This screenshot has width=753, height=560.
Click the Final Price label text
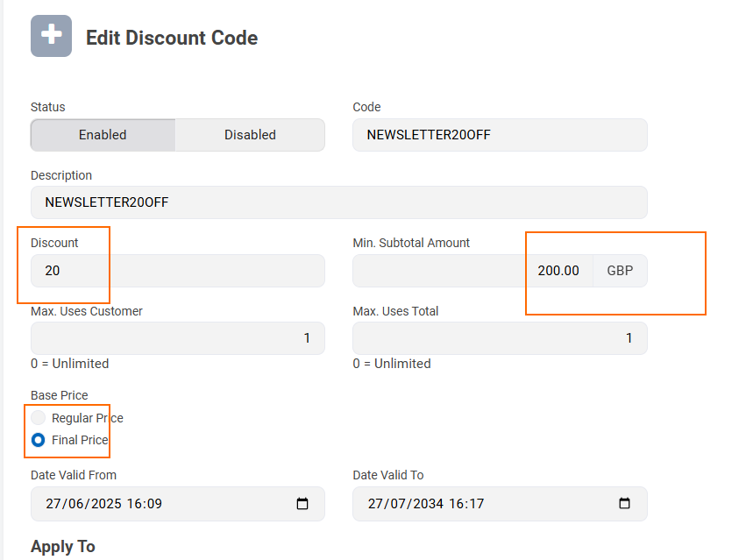coord(80,440)
